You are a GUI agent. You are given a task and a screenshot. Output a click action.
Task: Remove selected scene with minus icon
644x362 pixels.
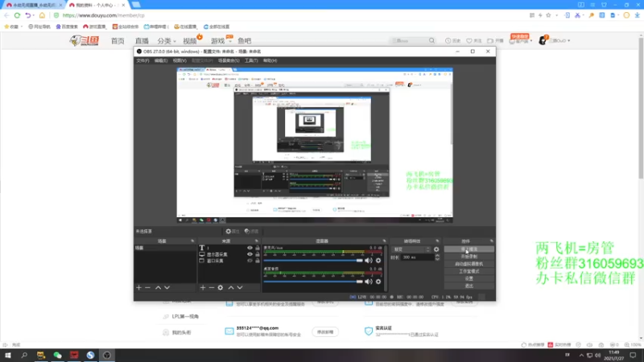(148, 288)
